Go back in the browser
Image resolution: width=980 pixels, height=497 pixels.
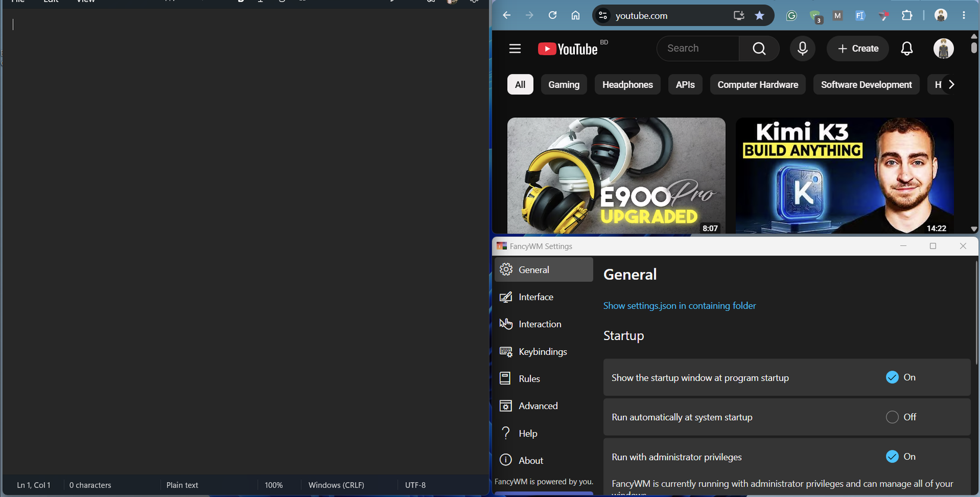507,16
